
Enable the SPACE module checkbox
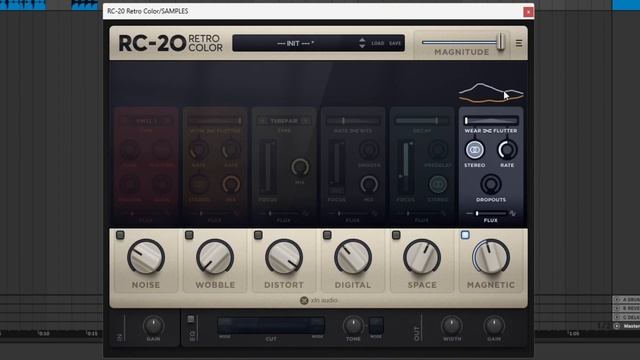click(396, 235)
